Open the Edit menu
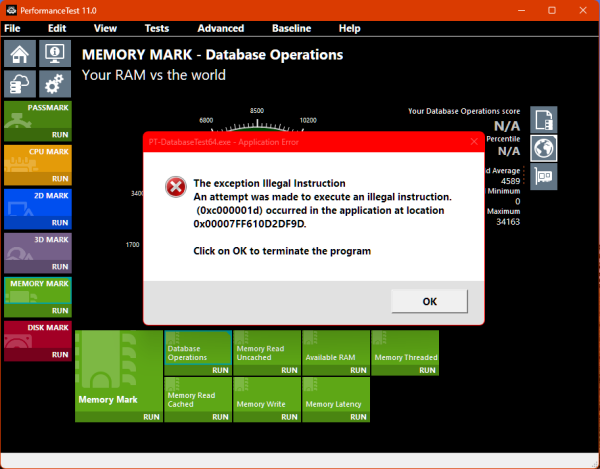Image resolution: width=600 pixels, height=469 pixels. pos(57,28)
